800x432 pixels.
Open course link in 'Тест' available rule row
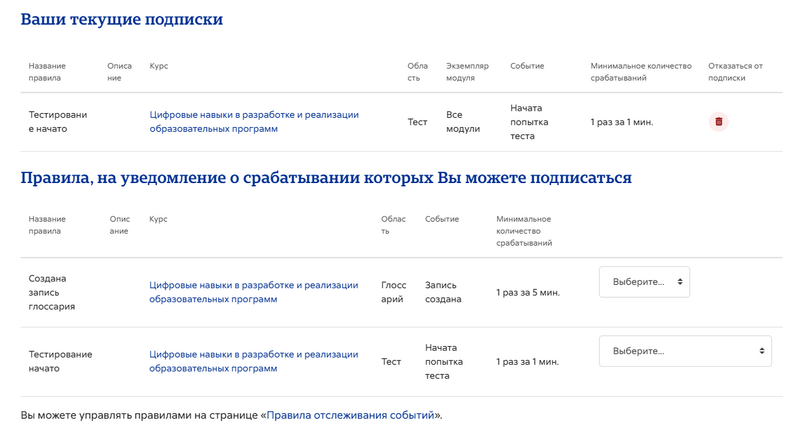tap(254, 362)
